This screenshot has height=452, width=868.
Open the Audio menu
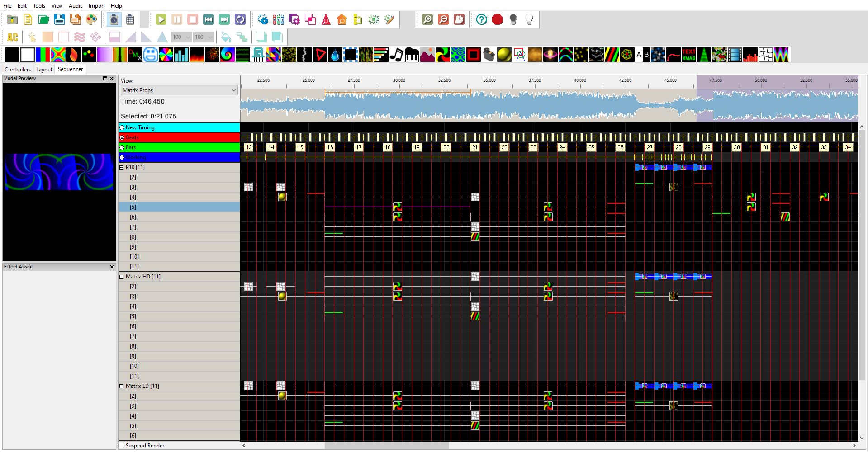coord(76,6)
